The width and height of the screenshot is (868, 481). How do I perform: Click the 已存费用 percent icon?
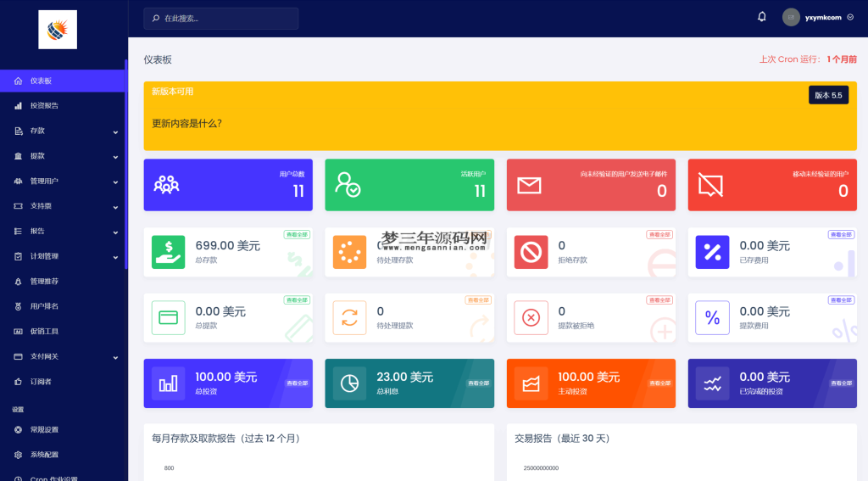712,252
